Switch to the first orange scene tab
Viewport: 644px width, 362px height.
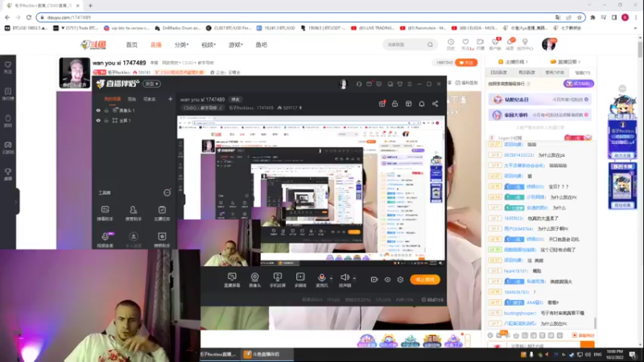click(112, 99)
